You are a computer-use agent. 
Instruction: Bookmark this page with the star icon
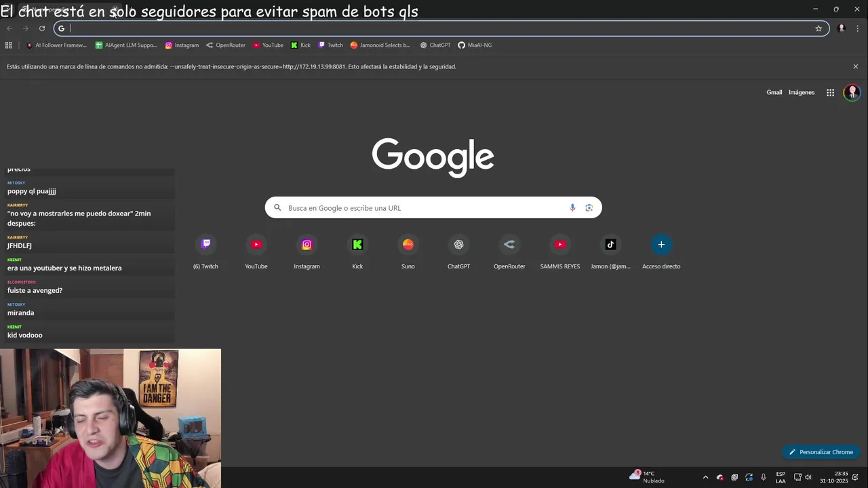[818, 28]
